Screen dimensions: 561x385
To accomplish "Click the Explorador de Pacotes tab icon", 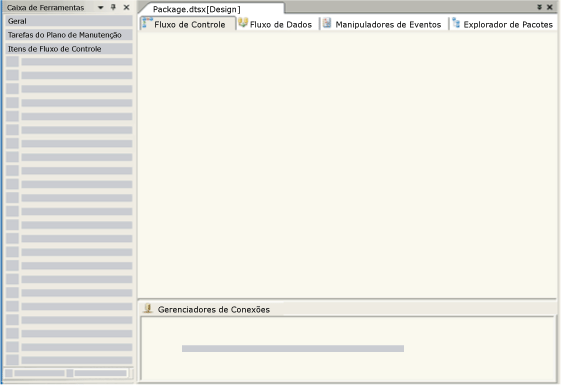I will [456, 23].
